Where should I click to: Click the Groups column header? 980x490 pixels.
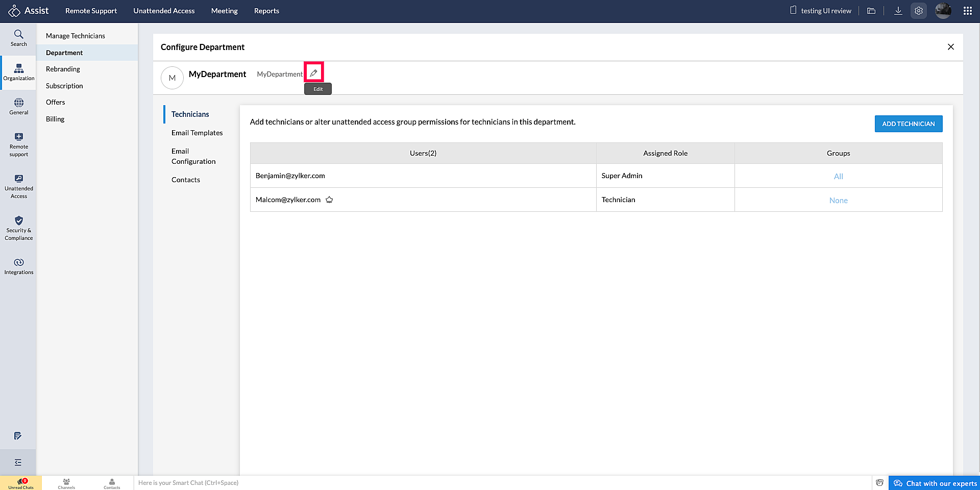(839, 153)
